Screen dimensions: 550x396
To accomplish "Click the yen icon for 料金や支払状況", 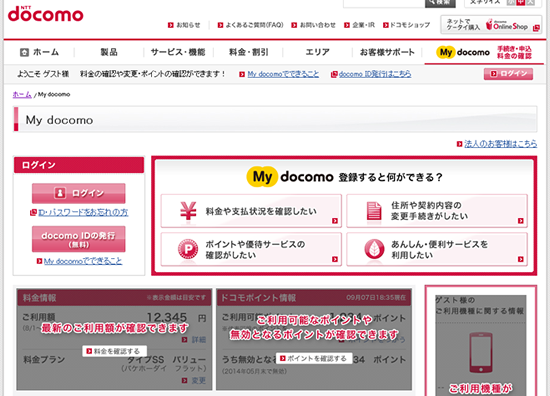I will coord(188,212).
